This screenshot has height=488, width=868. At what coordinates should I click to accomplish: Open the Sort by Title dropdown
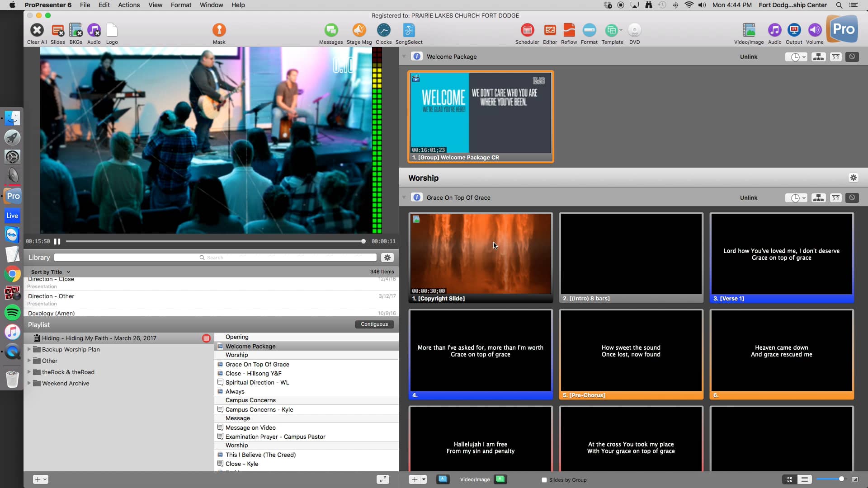click(50, 272)
